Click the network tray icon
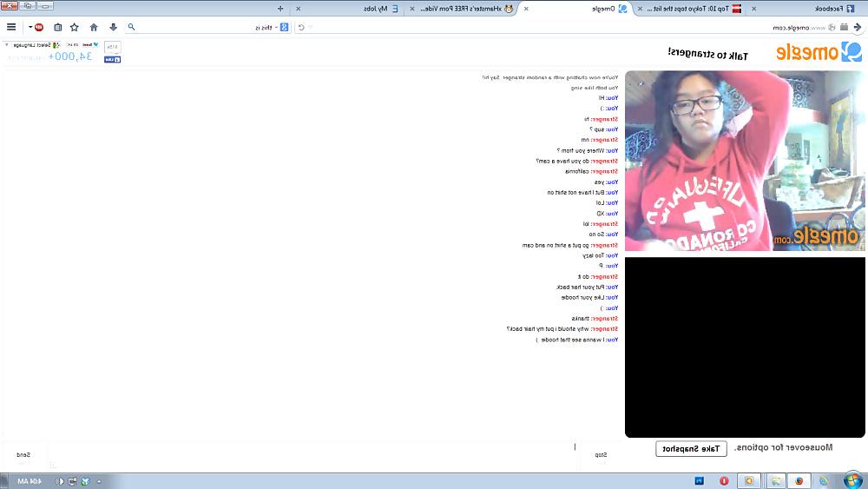Viewport: 868px width, 489px height. click(72, 481)
